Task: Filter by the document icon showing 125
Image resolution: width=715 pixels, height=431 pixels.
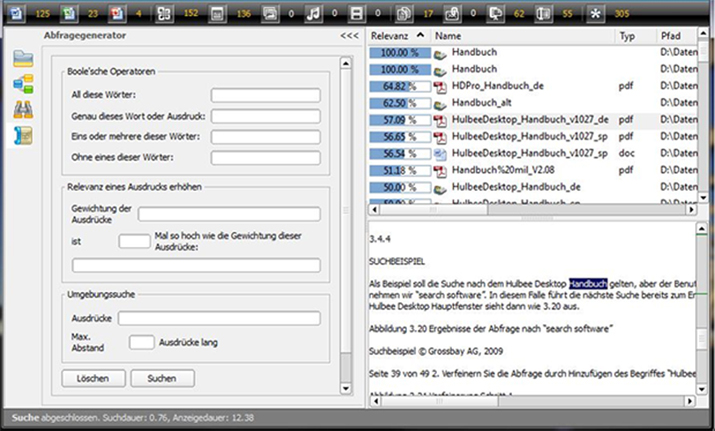Action: 17,13
